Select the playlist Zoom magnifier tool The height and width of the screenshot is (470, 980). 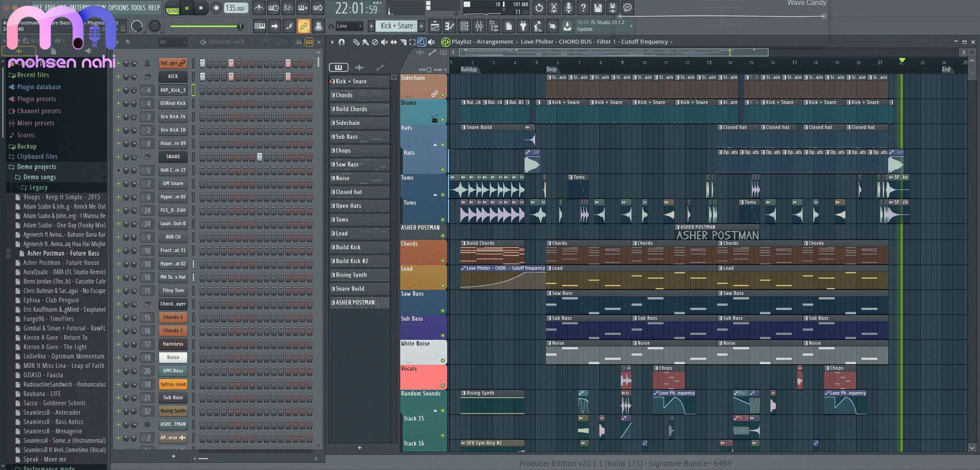coord(422,42)
